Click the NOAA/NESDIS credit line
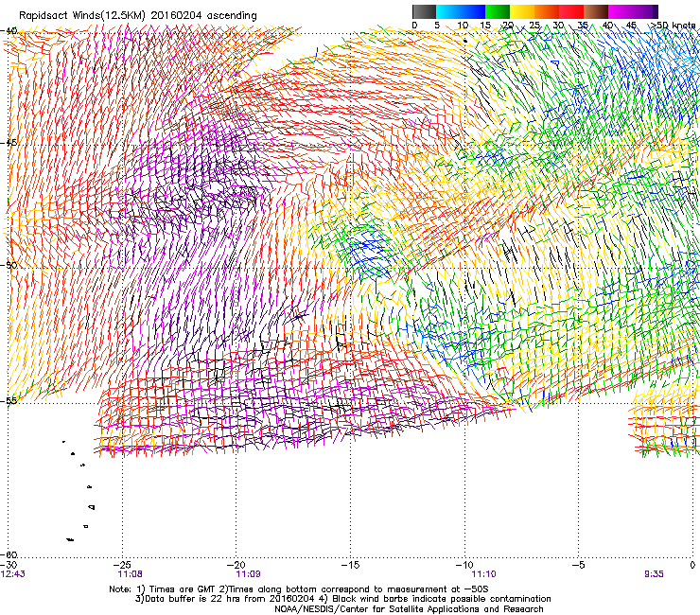The image size is (700, 615). (x=409, y=609)
